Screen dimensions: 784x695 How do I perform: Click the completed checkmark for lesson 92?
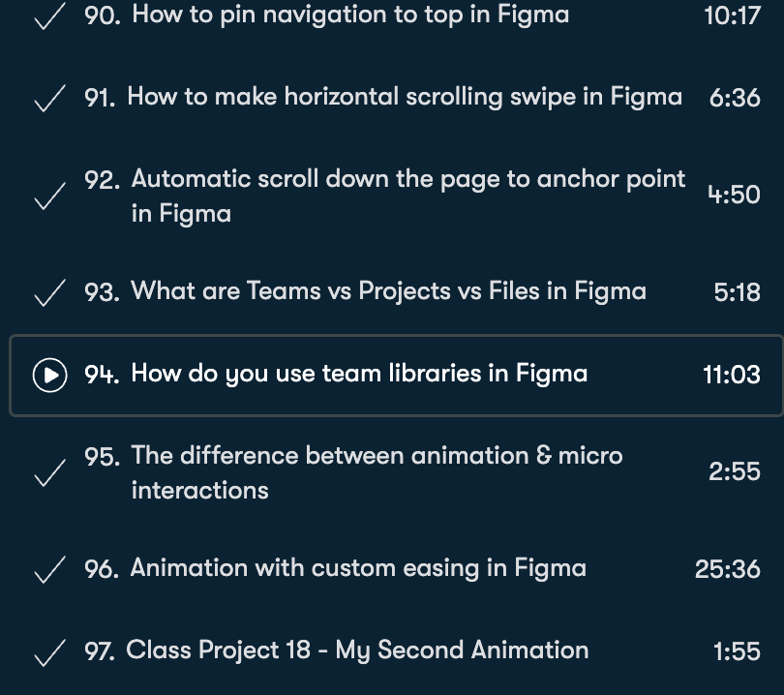click(x=49, y=196)
